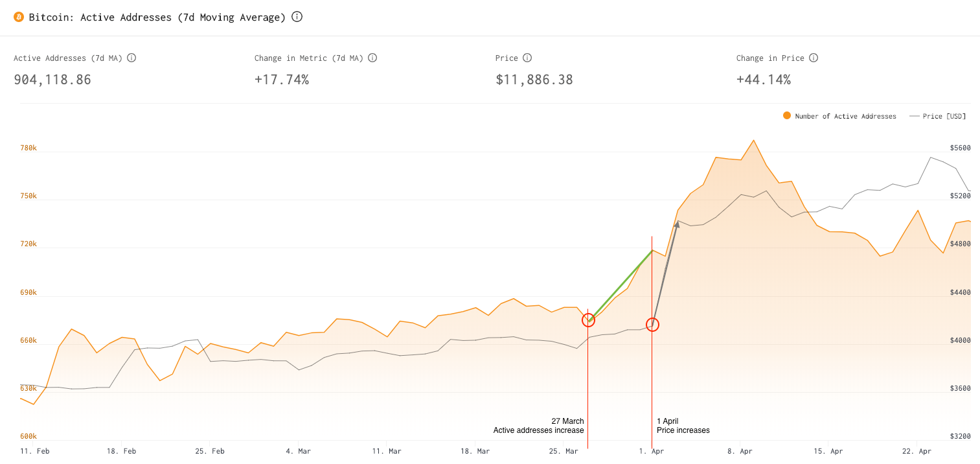Viewport: 980px width, 464px height.
Task: Click the Change in Price stat label
Action: click(770, 58)
